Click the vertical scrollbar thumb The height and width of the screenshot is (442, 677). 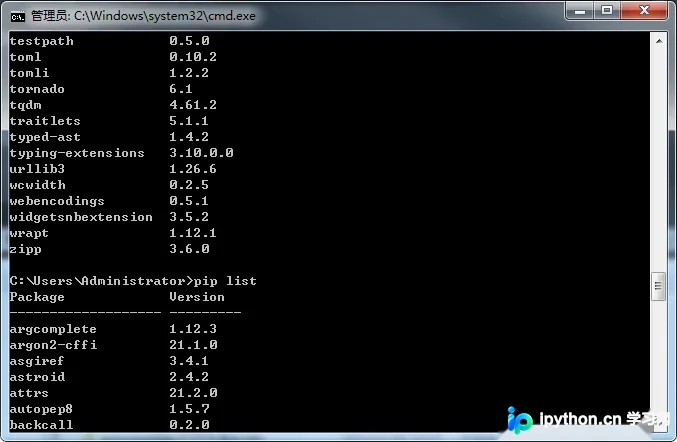tap(658, 286)
